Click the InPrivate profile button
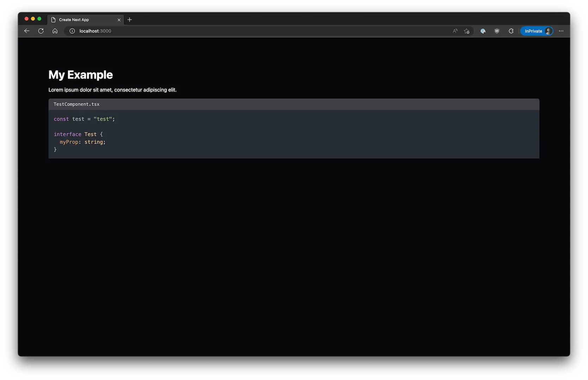The width and height of the screenshot is (588, 380). (x=537, y=31)
